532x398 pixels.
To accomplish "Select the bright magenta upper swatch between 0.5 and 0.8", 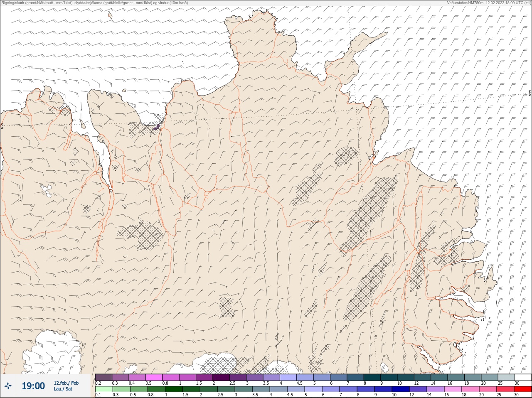I will pyautogui.click(x=154, y=377).
